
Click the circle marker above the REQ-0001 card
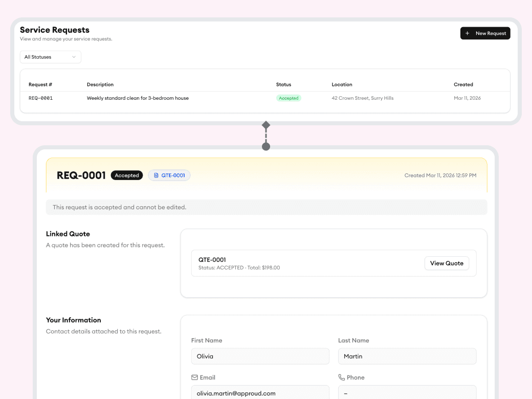[265, 146]
